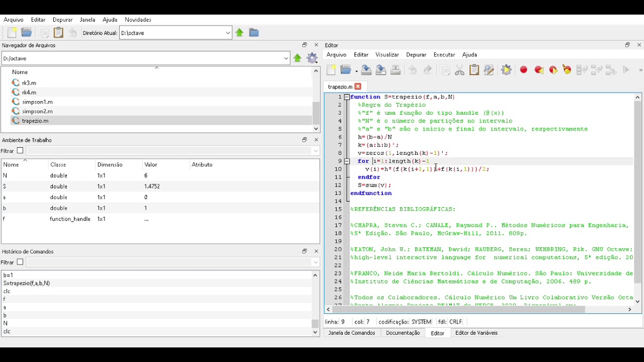Go up one directory in main toolbar
The width and height of the screenshot is (644, 362).
(239, 33)
